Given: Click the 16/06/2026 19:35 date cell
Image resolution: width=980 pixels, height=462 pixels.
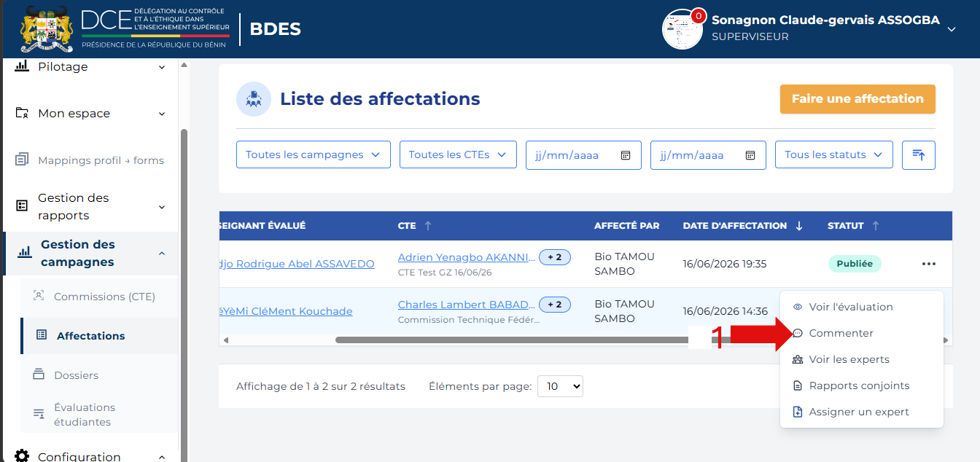Looking at the screenshot, I should click(x=725, y=264).
